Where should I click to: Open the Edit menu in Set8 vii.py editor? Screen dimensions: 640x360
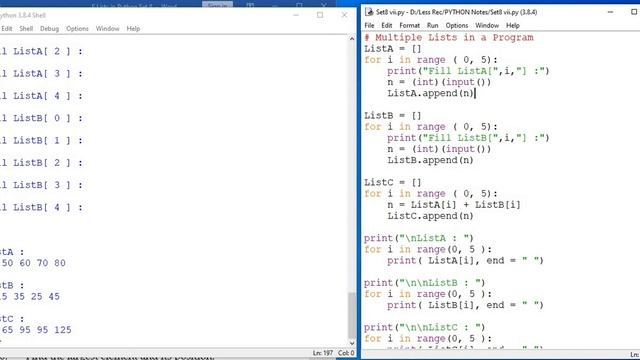point(387,25)
